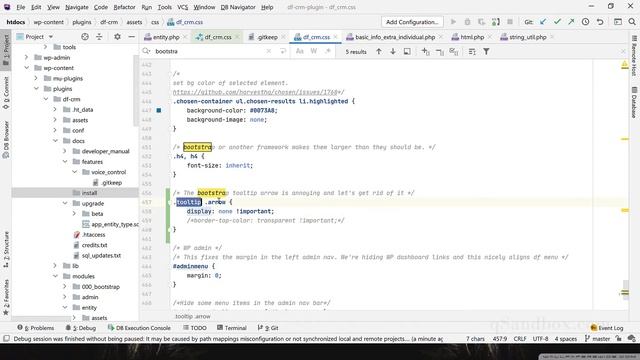640x360 pixels.
Task: Go to next search occurrence arrow
Action: (x=393, y=51)
